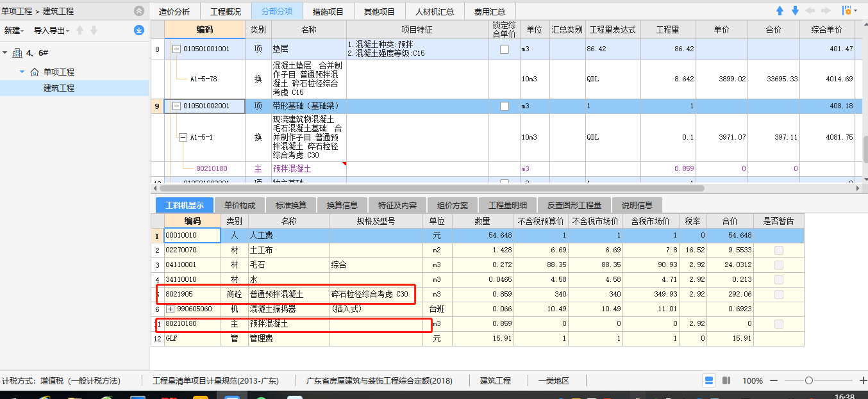Toggle 锁定综合单价 checkbox for 垫层 row
This screenshot has width=868, height=399.
point(505,49)
